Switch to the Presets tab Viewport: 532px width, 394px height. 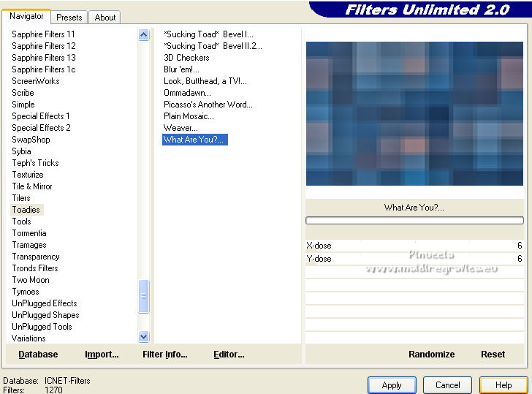(x=69, y=18)
